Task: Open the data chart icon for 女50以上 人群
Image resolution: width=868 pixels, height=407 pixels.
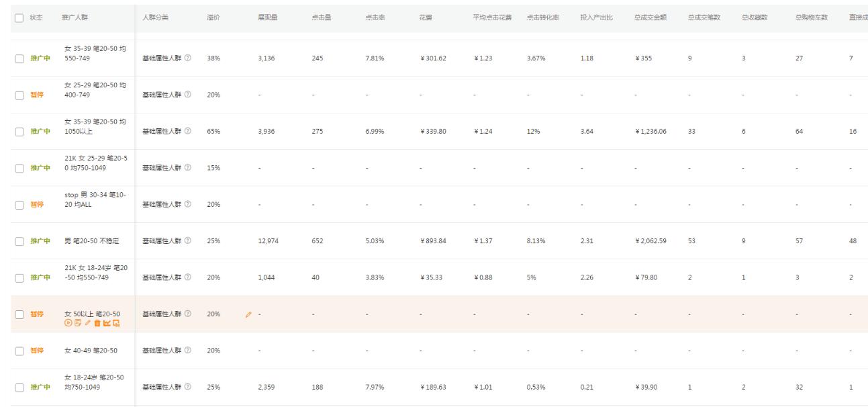Action: [107, 322]
